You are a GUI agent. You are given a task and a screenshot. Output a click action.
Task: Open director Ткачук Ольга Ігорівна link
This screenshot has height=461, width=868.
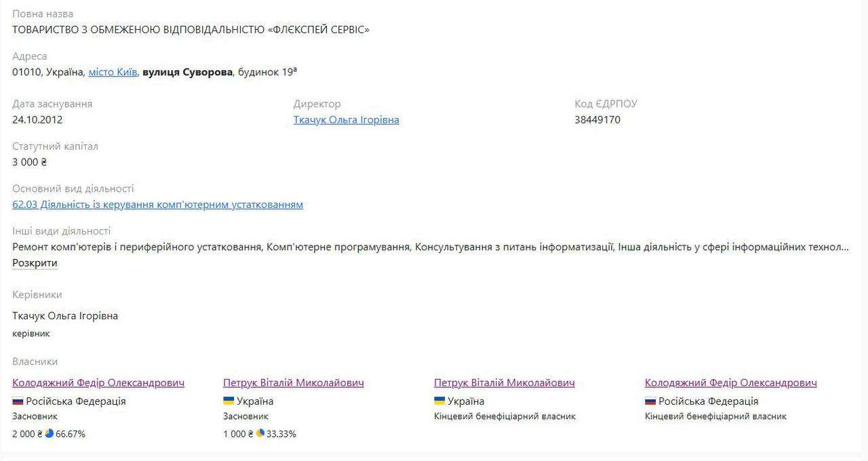click(346, 120)
